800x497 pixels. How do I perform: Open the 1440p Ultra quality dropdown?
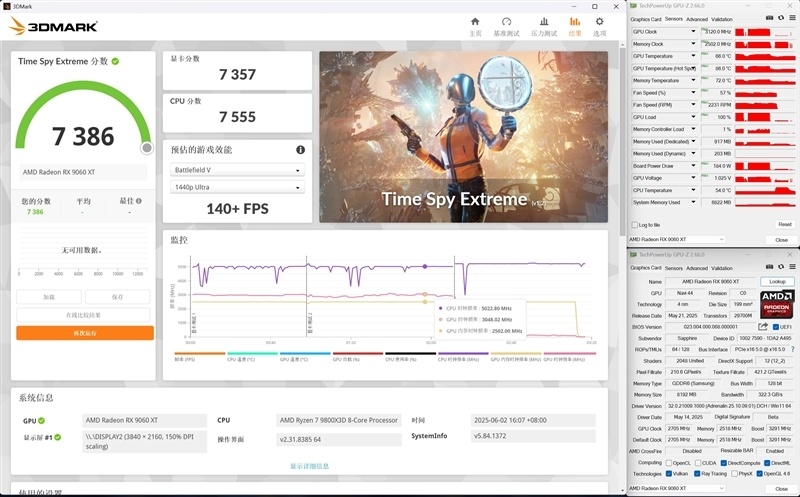pyautogui.click(x=237, y=187)
